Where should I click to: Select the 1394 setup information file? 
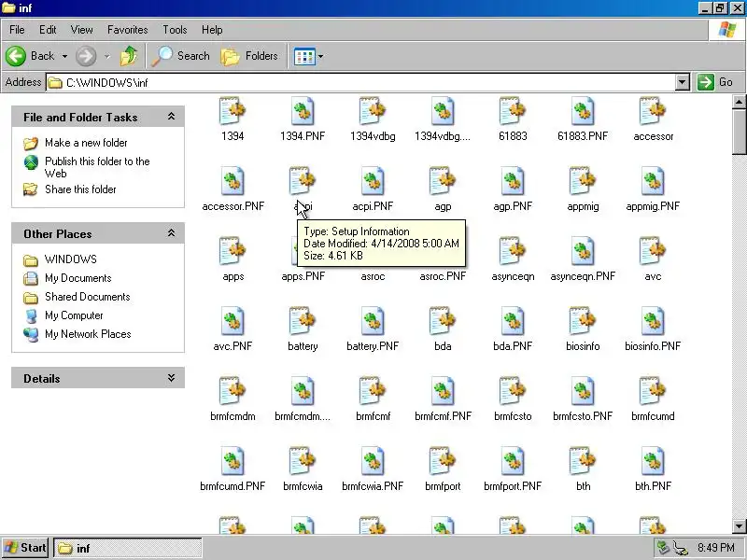coord(233,111)
